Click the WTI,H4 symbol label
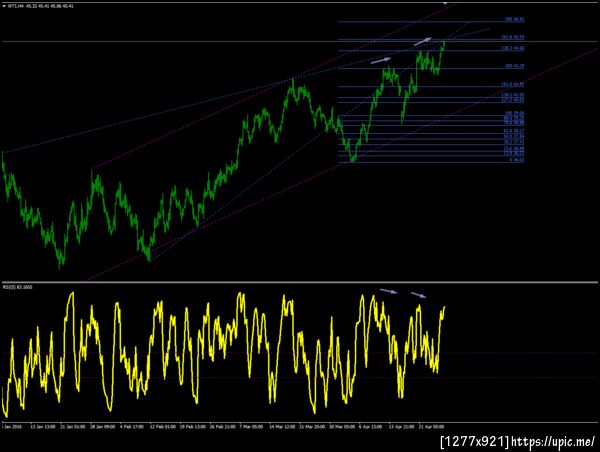Viewport: 600px width, 452px height. pyautogui.click(x=16, y=6)
